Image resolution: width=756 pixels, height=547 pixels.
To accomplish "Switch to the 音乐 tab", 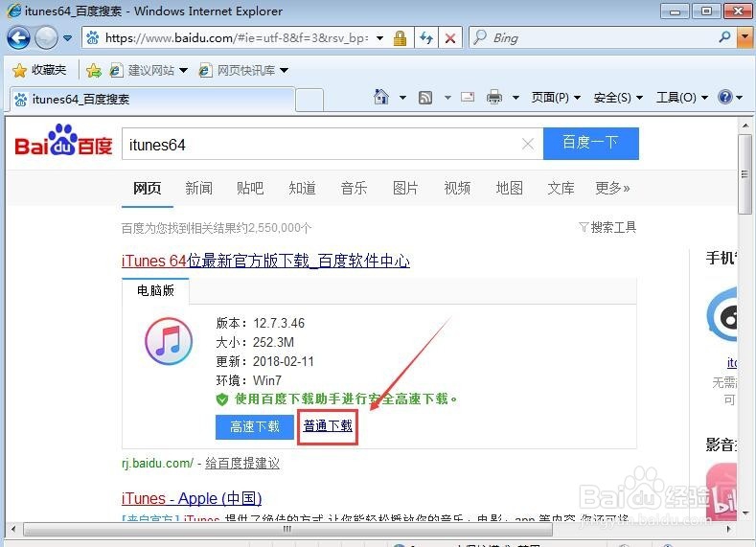I will point(354,188).
